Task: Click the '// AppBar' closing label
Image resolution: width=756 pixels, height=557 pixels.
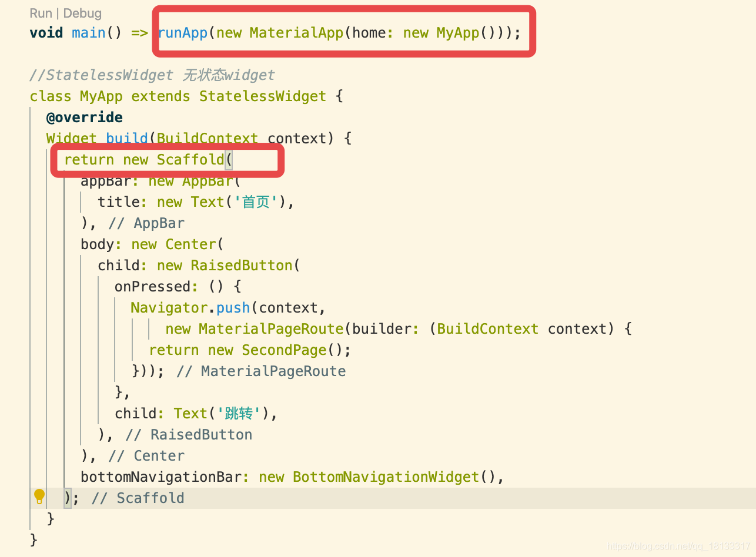Action: (x=146, y=223)
